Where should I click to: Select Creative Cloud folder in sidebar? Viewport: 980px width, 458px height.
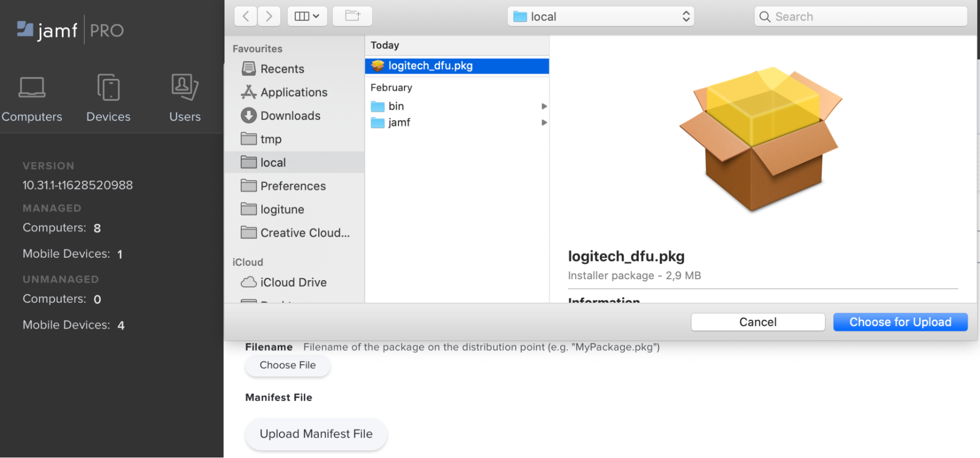(x=294, y=233)
